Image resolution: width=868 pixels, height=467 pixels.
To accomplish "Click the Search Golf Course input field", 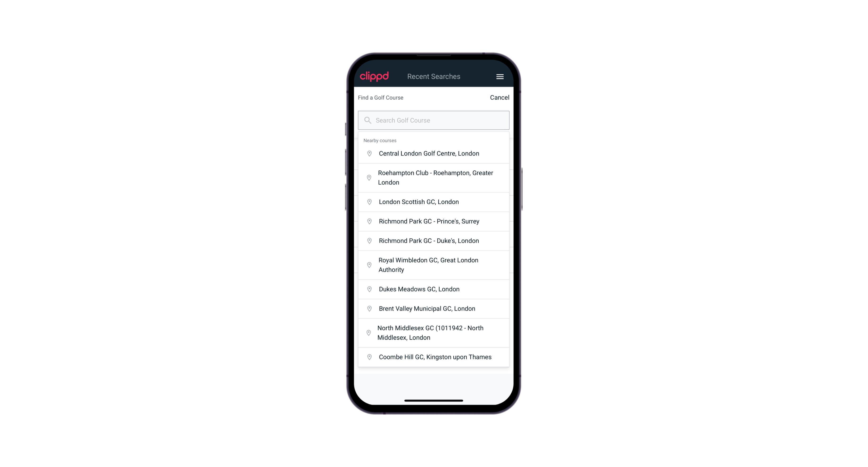I will tap(434, 120).
